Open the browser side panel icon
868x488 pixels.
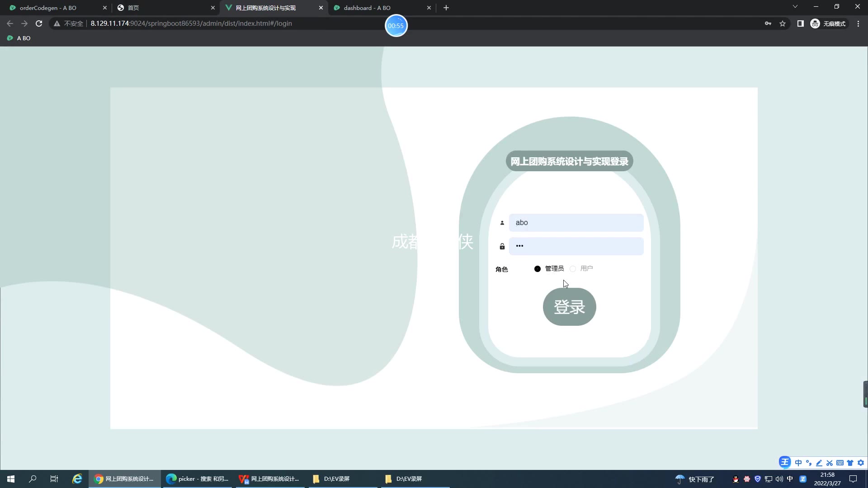tap(800, 23)
